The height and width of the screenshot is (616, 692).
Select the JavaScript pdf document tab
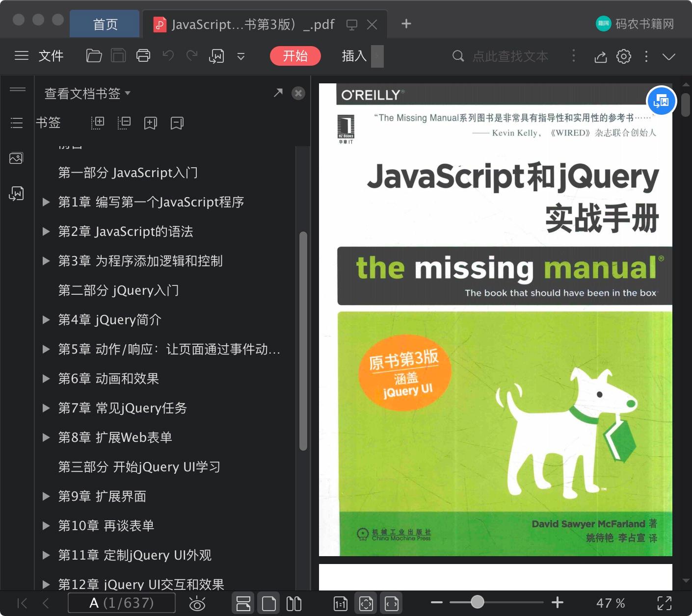(x=265, y=24)
